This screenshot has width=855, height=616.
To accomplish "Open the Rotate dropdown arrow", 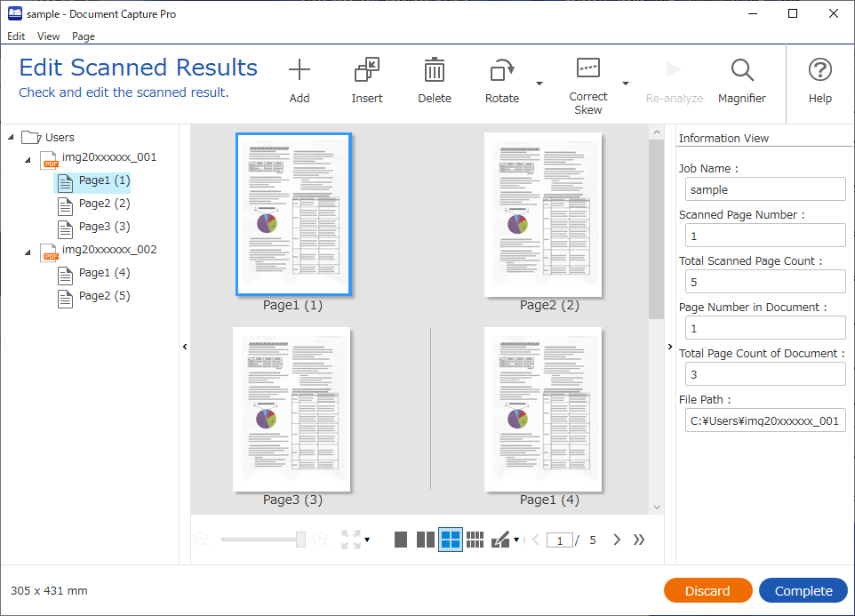I will (x=539, y=84).
